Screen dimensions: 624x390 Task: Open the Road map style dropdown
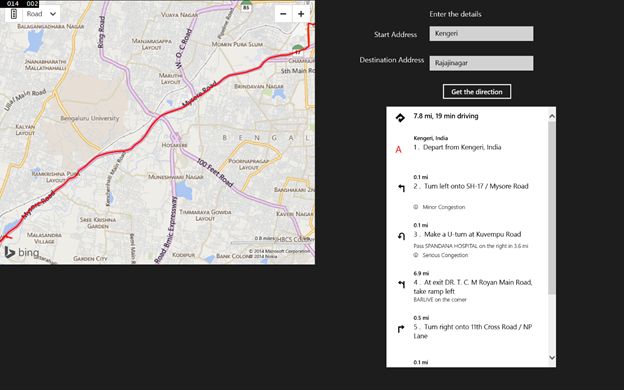pos(41,14)
